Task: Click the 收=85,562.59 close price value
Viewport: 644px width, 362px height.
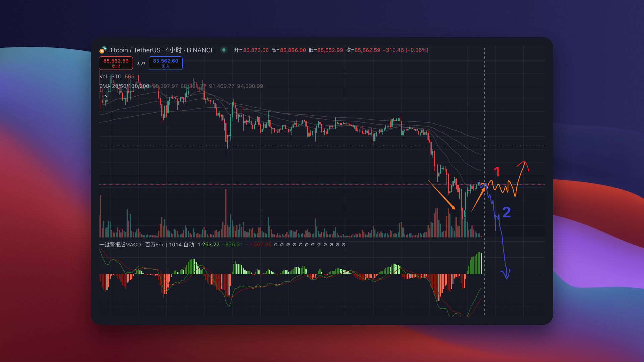Action: pos(363,50)
